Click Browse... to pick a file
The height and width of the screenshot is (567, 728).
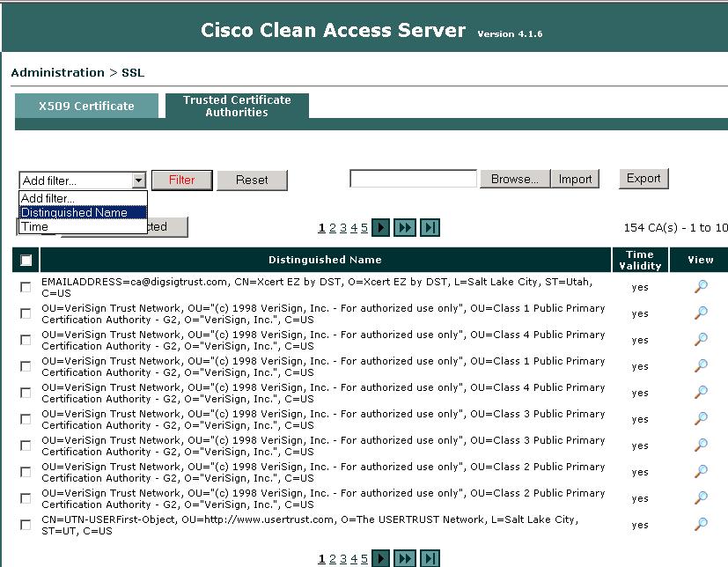[x=515, y=179]
